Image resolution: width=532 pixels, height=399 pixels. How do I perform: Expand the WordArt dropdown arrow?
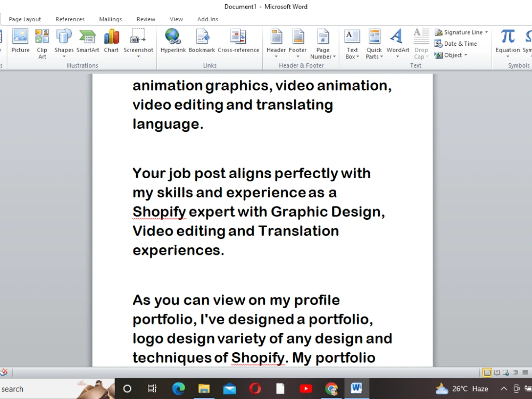pyautogui.click(x=397, y=57)
